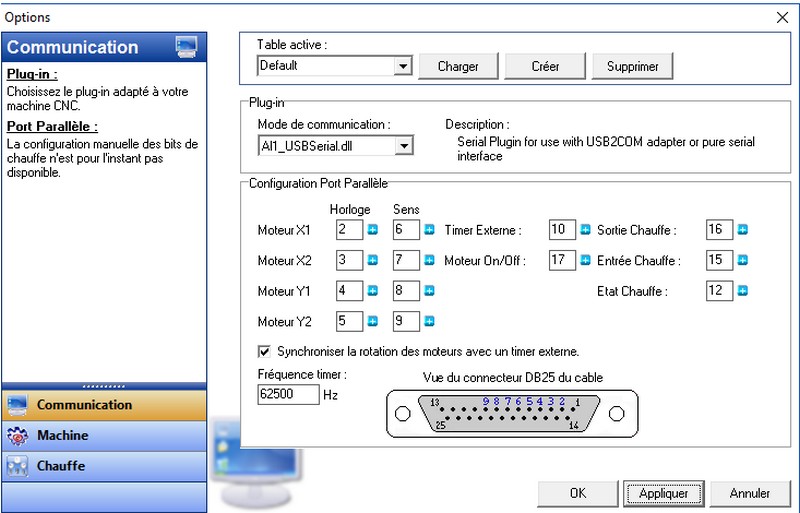Click the Supprimer button

pos(632,66)
